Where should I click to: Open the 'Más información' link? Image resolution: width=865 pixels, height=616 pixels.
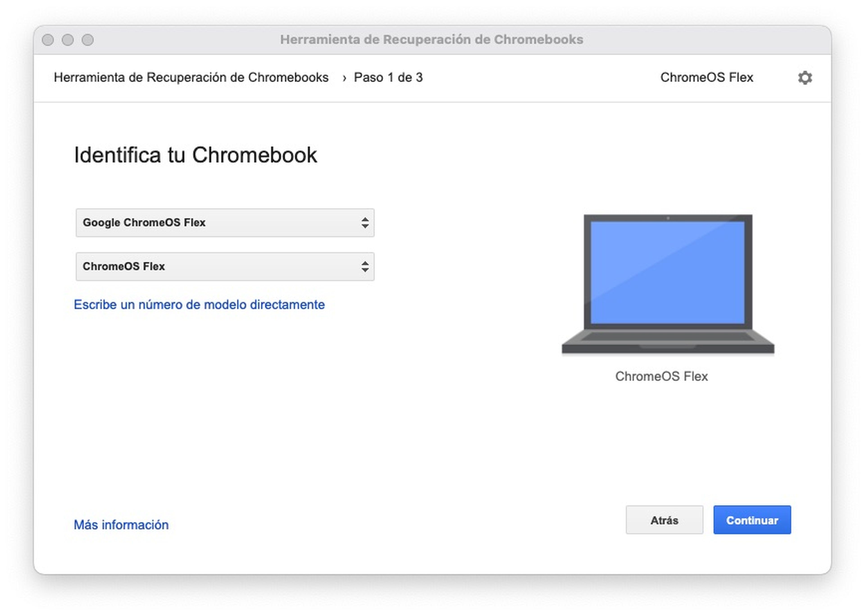pyautogui.click(x=121, y=525)
